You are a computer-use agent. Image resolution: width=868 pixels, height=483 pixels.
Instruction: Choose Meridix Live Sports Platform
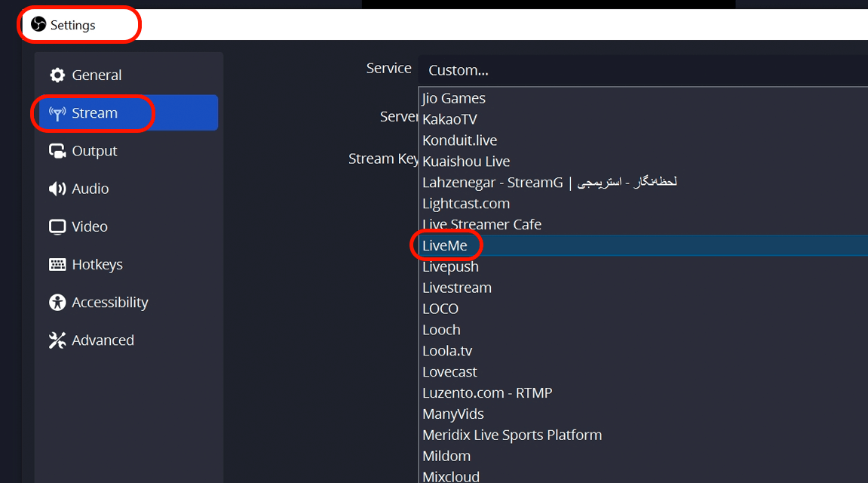(512, 435)
